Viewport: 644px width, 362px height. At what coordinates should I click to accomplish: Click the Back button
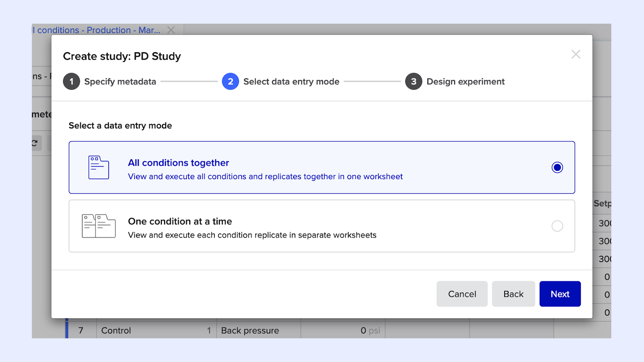point(513,294)
